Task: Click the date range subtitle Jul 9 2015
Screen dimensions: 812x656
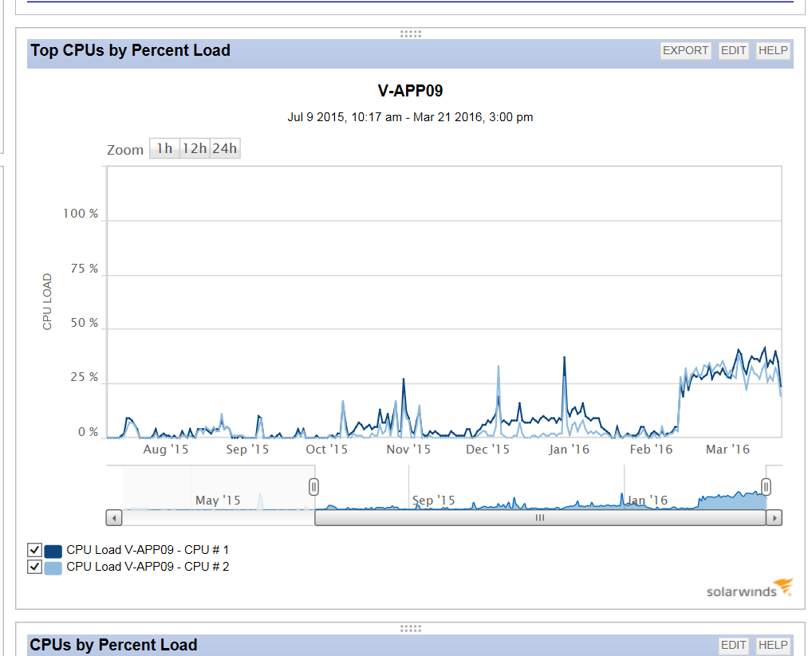Action: tap(410, 117)
